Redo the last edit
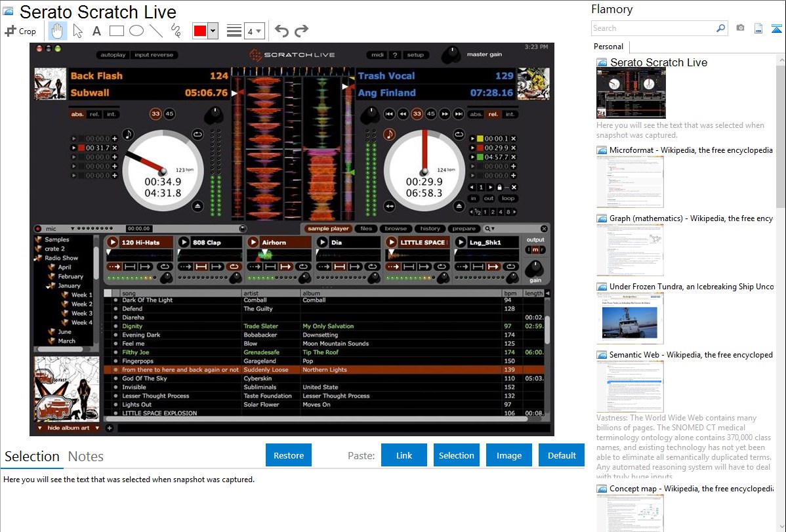This screenshot has width=786, height=532. (x=301, y=31)
